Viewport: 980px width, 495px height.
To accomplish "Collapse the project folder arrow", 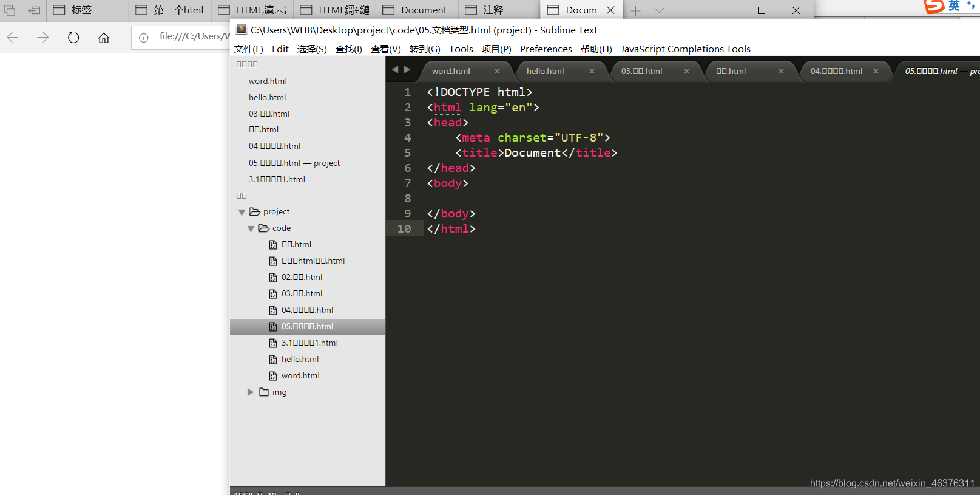I will (242, 212).
